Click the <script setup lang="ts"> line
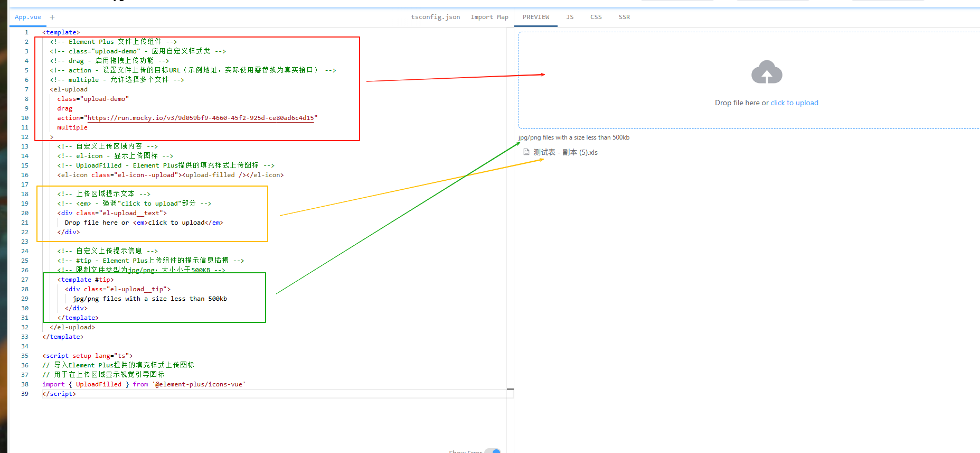 point(88,356)
